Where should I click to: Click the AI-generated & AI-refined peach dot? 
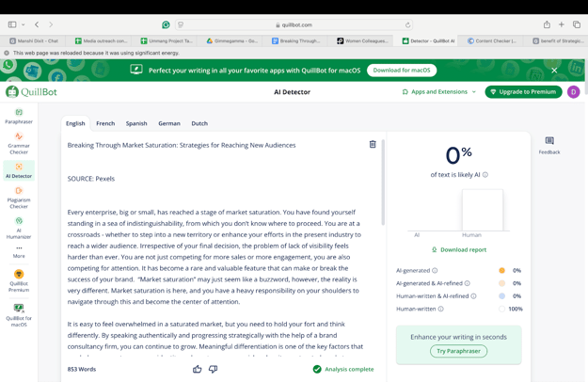click(501, 283)
